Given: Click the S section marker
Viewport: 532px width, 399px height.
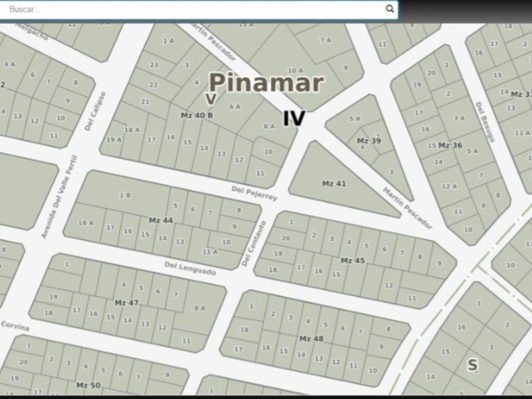Looking at the screenshot, I should pyautogui.click(x=472, y=365).
